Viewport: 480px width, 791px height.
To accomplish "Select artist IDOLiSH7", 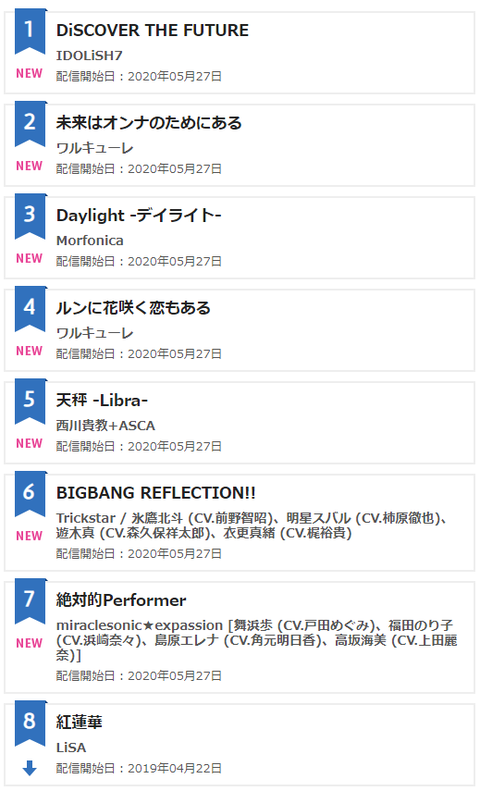I will click(x=89, y=55).
